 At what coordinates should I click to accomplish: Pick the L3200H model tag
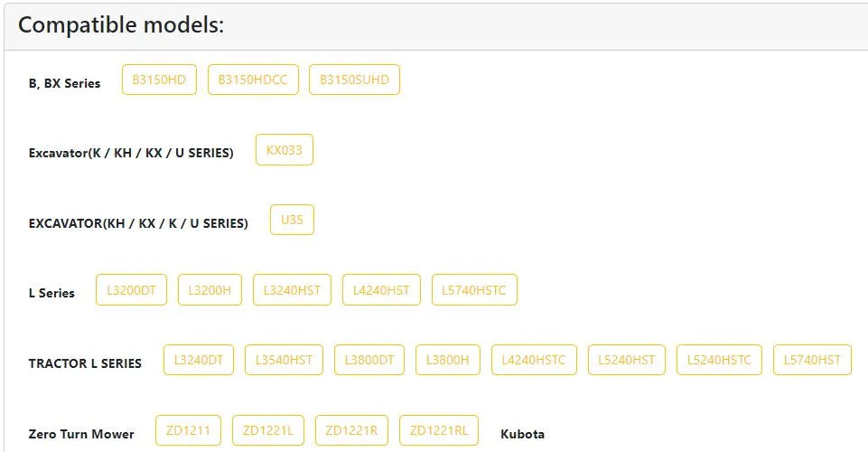click(x=210, y=289)
